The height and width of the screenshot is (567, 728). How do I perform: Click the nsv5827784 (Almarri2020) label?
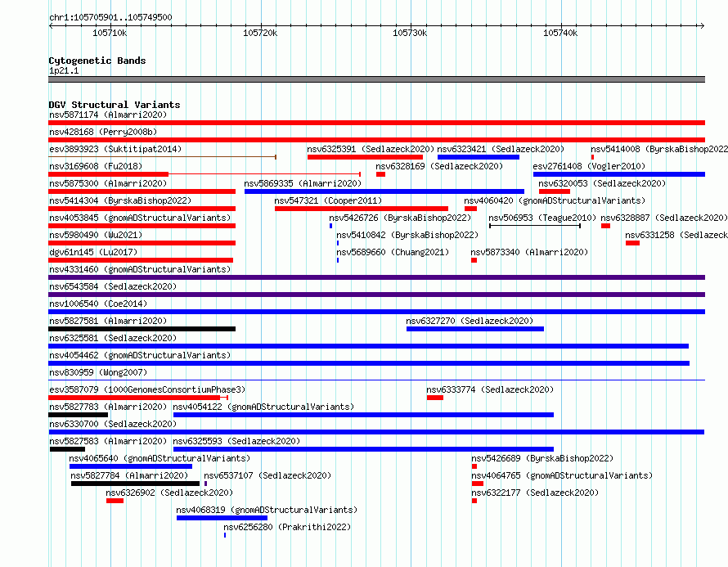click(x=129, y=475)
